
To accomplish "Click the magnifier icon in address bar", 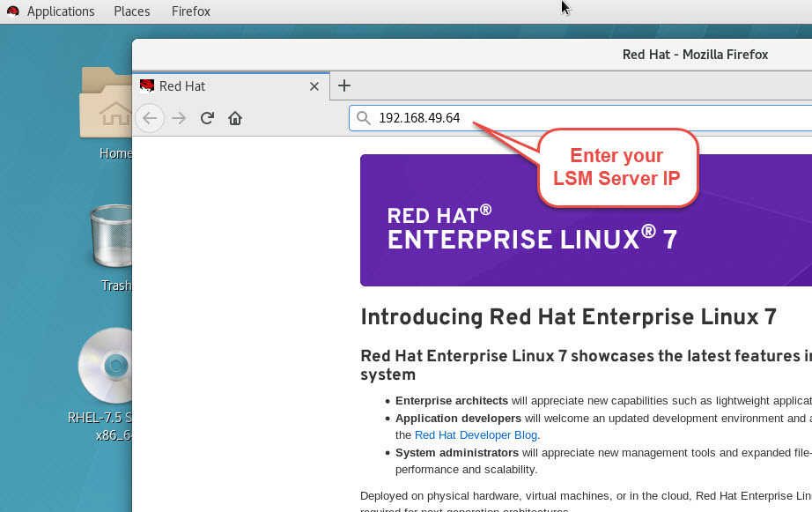I will pyautogui.click(x=365, y=118).
